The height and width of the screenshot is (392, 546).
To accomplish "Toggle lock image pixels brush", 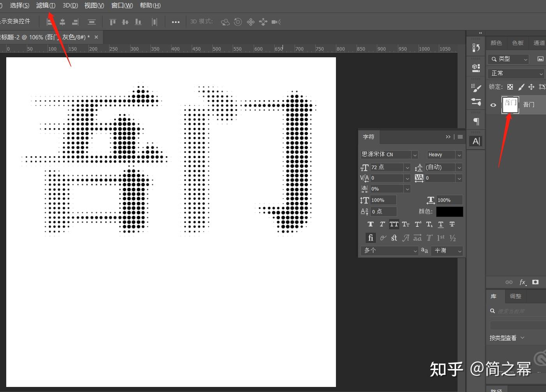I will pos(521,87).
